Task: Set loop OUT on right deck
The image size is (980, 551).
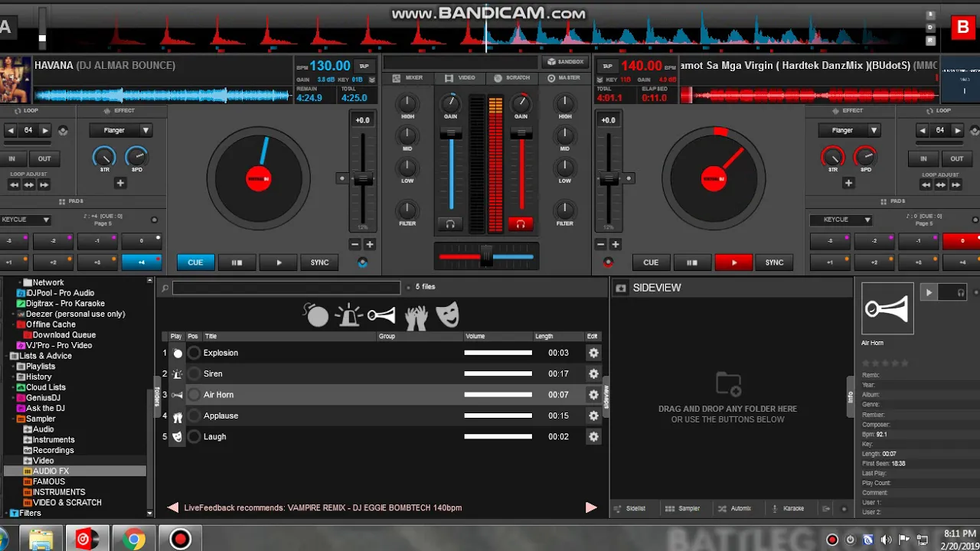Action: point(956,158)
